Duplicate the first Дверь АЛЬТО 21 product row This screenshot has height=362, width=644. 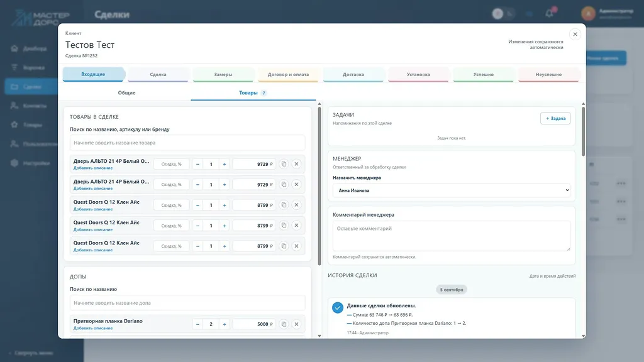tap(284, 164)
